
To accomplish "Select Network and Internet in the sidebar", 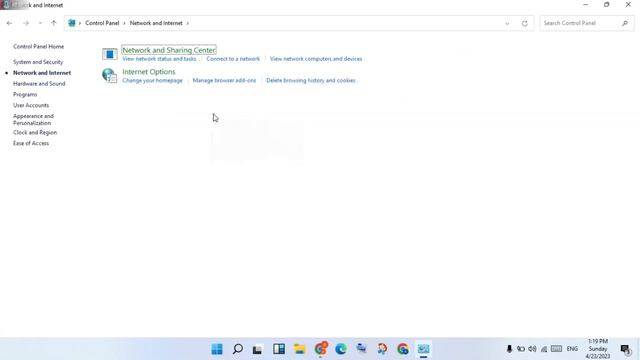I will tap(42, 73).
